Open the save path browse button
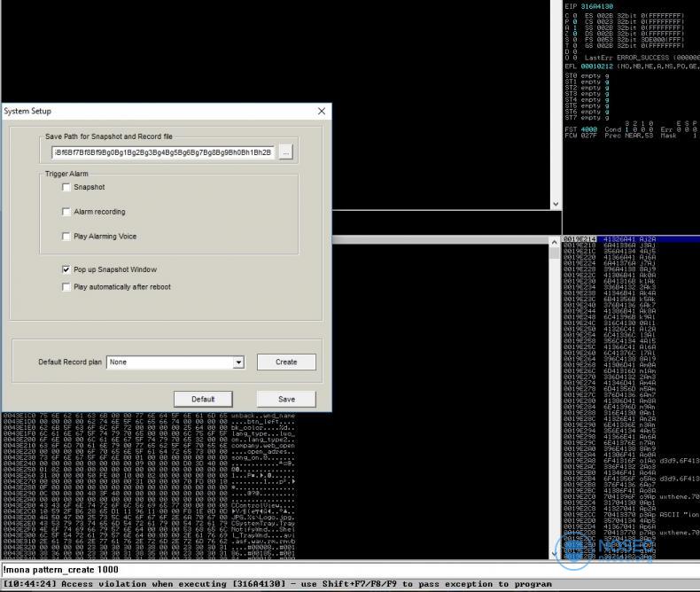 point(285,152)
